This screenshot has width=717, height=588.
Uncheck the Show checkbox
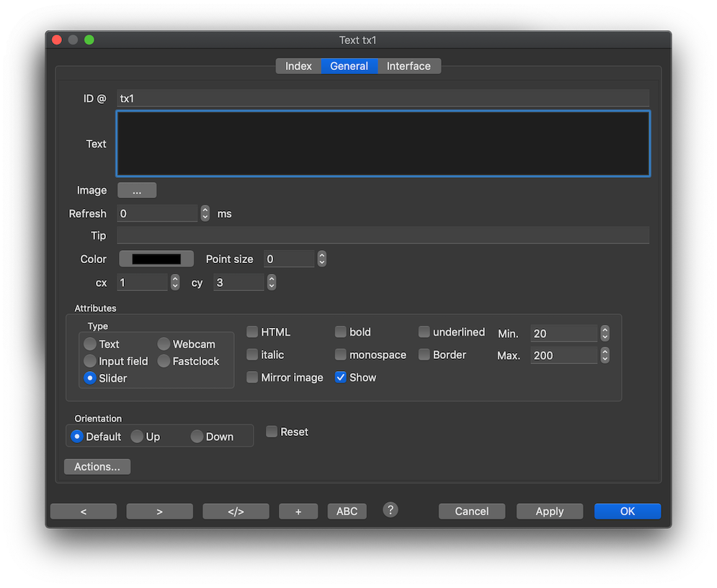coord(341,378)
